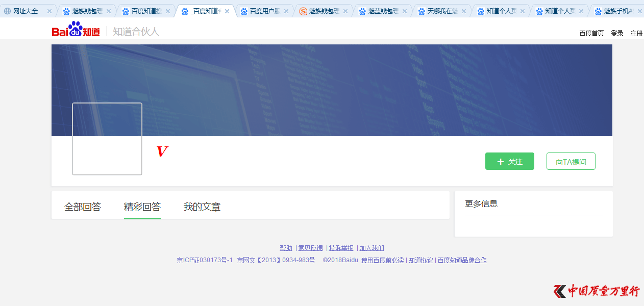Screen dimensions: 644x306
Task: Open the 投诉举报 footer link
Action: (341, 248)
